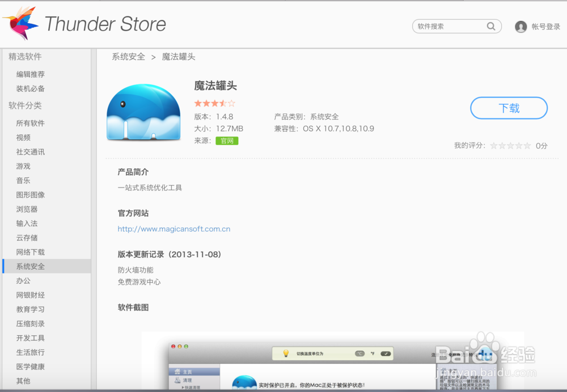Rate the app one star in 我的评分
Screen dimensions: 567x392
tap(494, 146)
